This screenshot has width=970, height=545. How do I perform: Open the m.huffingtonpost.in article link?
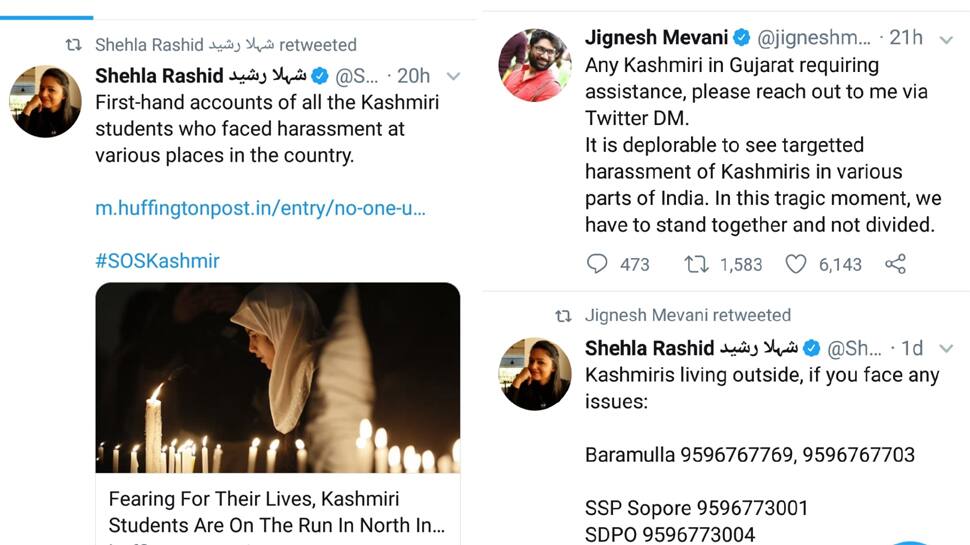260,208
